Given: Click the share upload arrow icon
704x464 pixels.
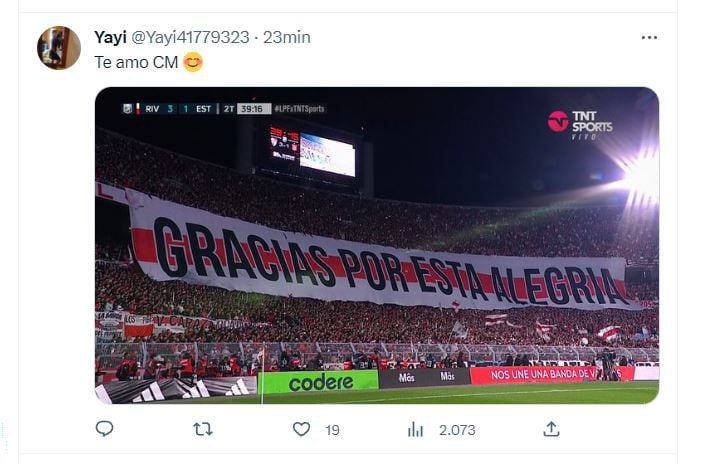Looking at the screenshot, I should [x=551, y=429].
